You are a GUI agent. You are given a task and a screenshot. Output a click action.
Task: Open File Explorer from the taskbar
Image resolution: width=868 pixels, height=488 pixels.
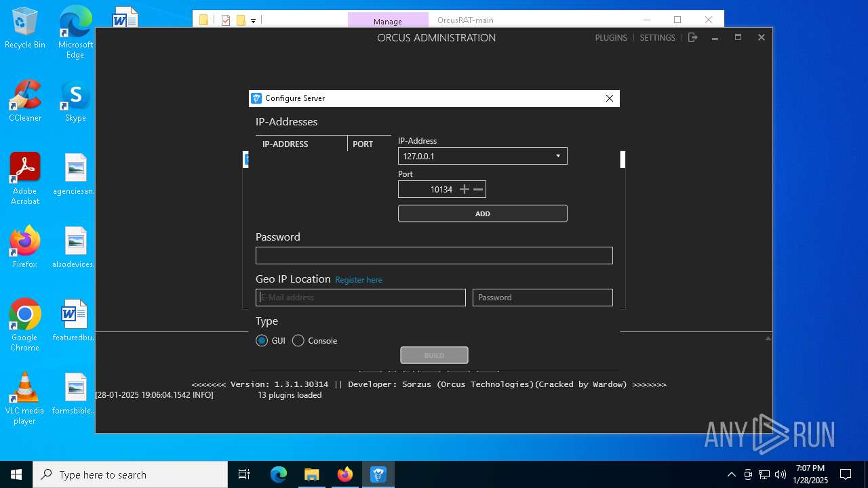pyautogui.click(x=311, y=474)
